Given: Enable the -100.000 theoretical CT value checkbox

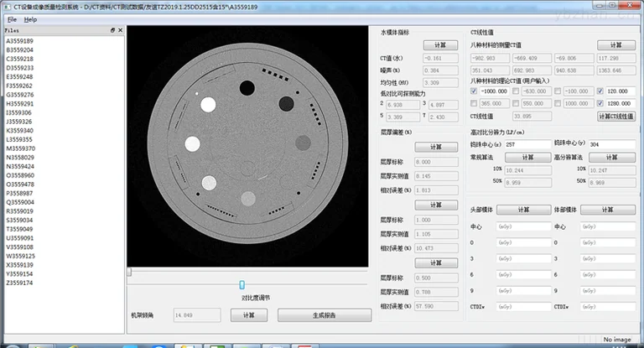Looking at the screenshot, I should [558, 91].
